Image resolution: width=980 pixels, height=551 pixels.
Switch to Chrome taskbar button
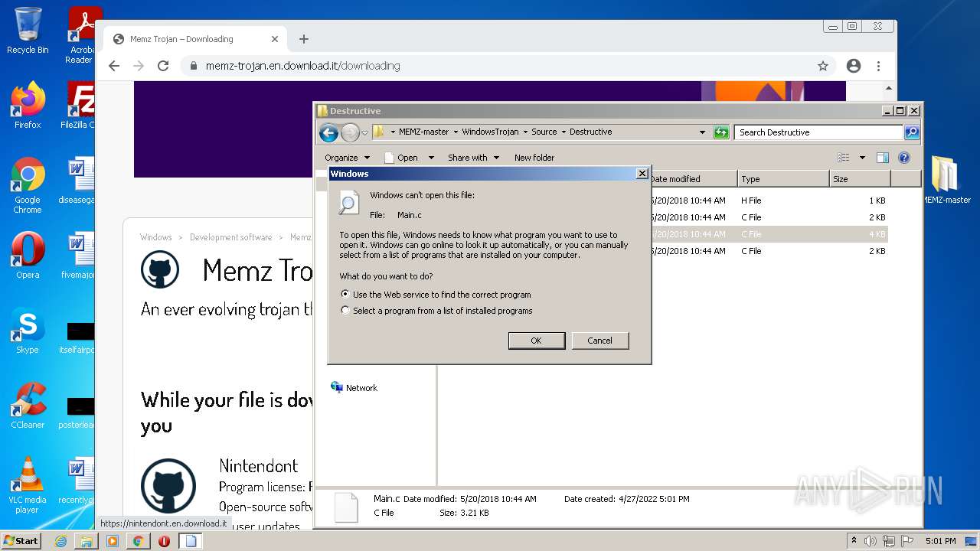tap(139, 541)
